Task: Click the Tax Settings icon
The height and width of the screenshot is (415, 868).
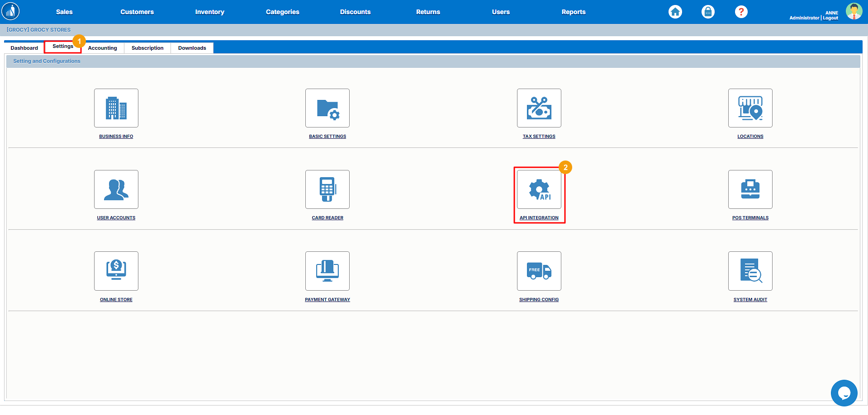Action: coord(539,108)
